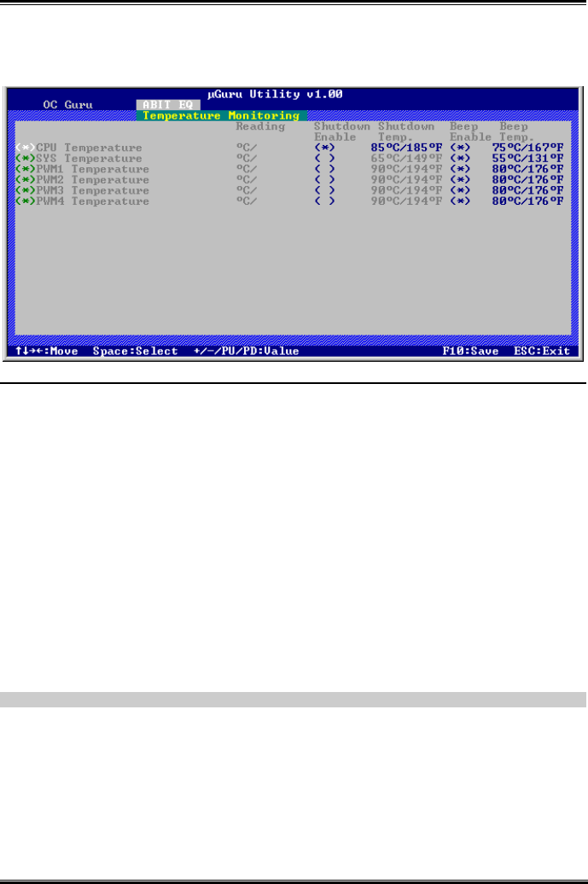588x884 pixels.
Task: Click the PWM2 Temperature label
Action: pos(93,180)
